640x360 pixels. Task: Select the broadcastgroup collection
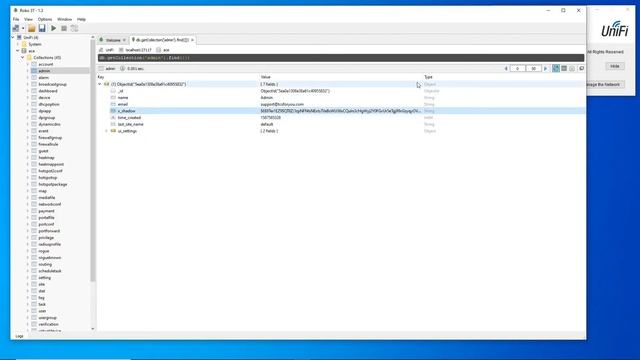[x=52, y=84]
